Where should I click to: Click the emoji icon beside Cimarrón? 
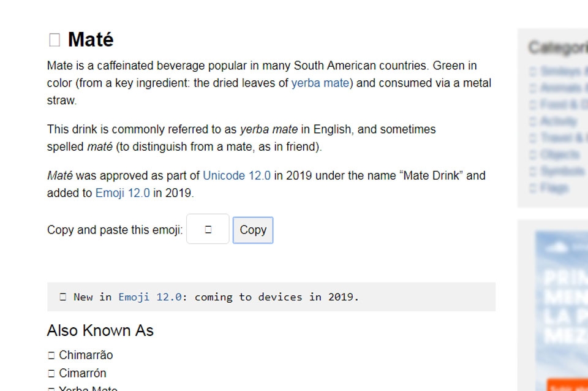tap(51, 373)
